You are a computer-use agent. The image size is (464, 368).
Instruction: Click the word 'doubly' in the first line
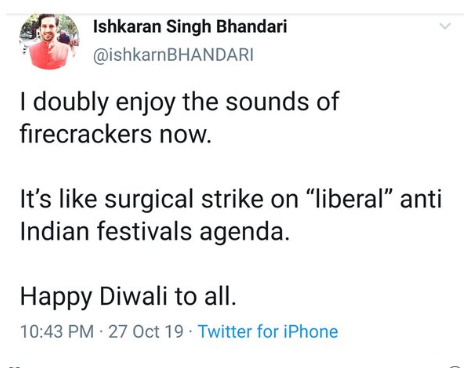pos(71,102)
